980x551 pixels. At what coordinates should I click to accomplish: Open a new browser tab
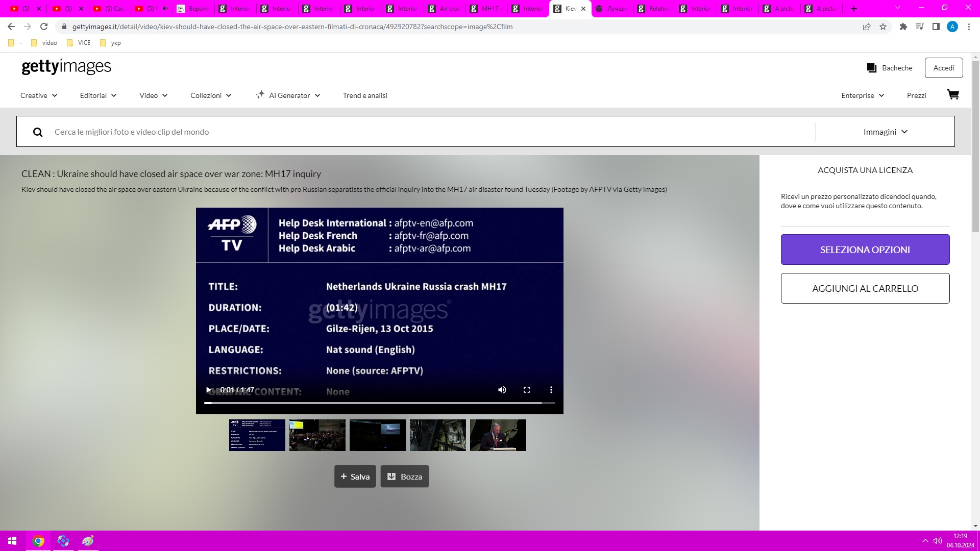(x=854, y=9)
